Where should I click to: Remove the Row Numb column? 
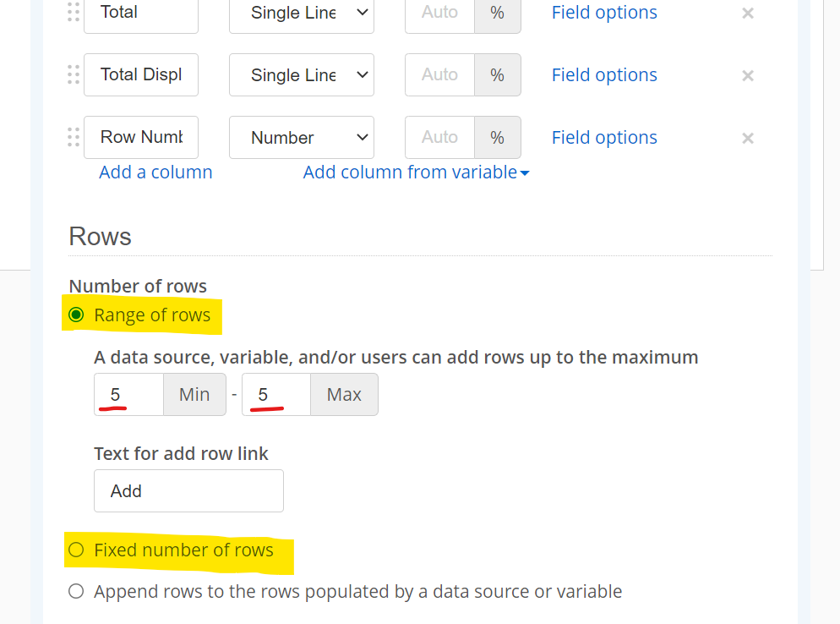pos(748,139)
